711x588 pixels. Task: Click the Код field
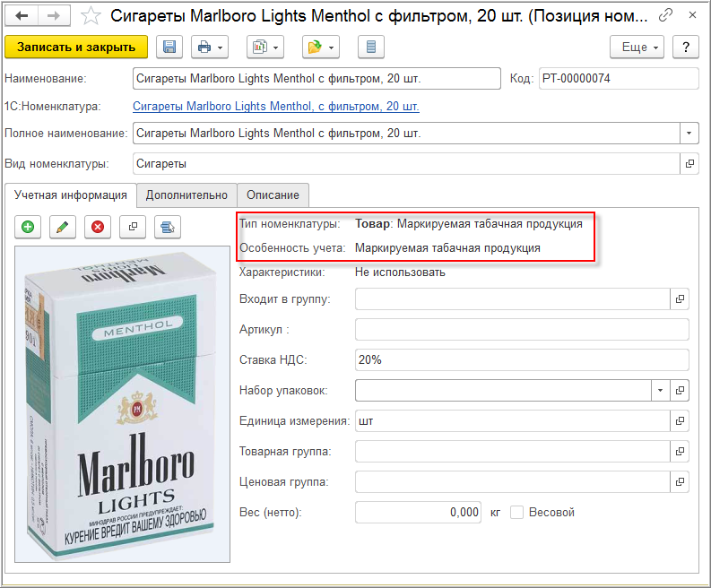pos(619,79)
